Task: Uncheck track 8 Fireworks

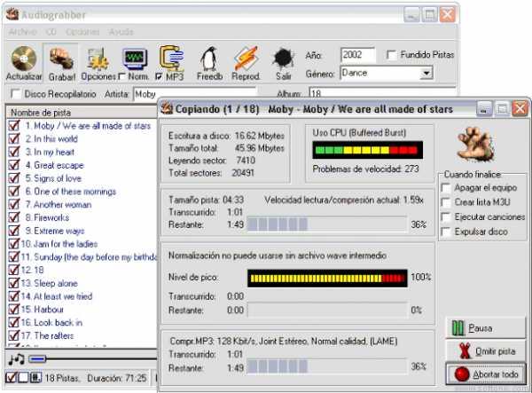Action: point(14,217)
